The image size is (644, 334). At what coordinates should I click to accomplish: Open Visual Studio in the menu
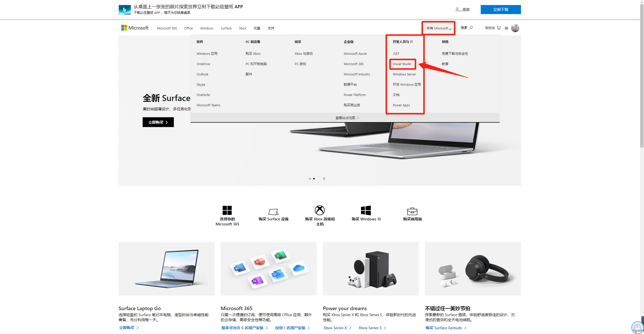click(402, 64)
